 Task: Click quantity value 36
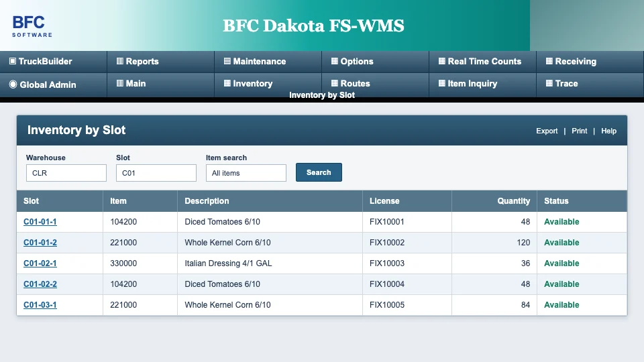click(x=525, y=263)
